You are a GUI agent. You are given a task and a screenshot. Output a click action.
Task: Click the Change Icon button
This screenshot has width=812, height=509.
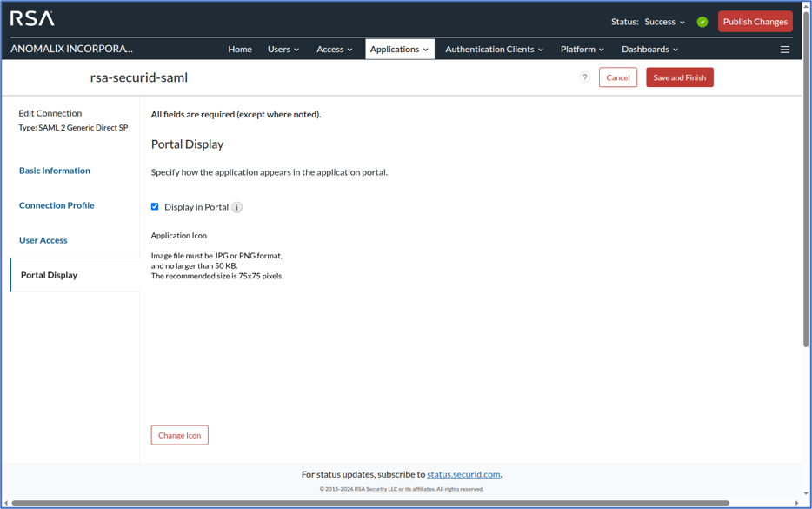coord(180,435)
